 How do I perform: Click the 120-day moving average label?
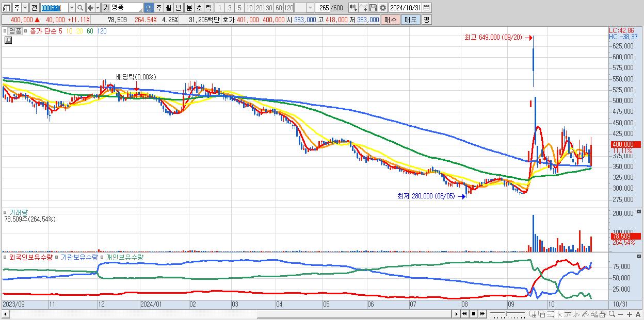(x=102, y=31)
